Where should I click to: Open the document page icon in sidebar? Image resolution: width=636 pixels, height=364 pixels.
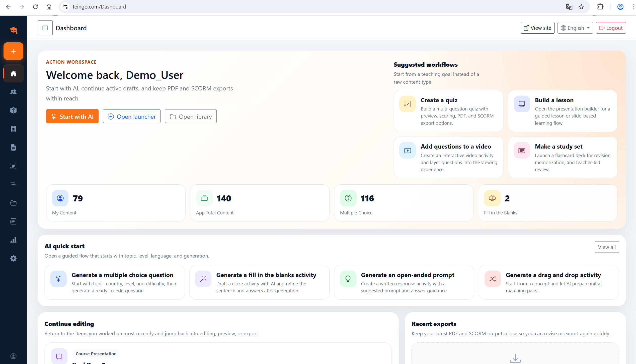point(13,147)
